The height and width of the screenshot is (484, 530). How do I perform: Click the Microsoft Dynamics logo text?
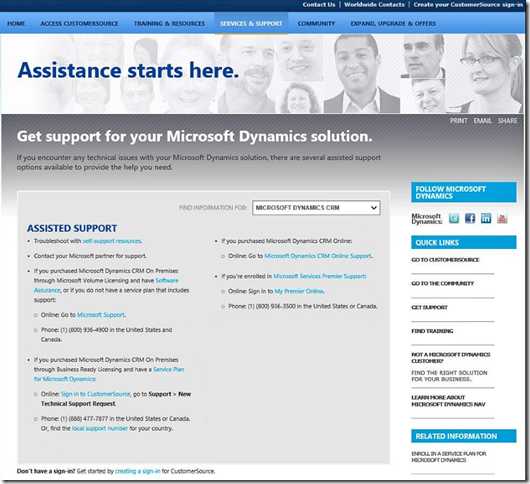pyautogui.click(x=427, y=219)
